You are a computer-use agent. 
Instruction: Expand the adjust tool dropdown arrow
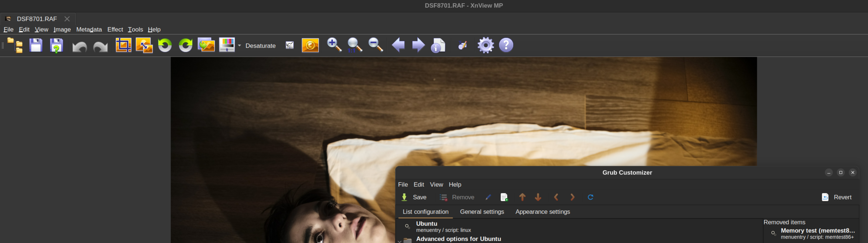(x=240, y=45)
